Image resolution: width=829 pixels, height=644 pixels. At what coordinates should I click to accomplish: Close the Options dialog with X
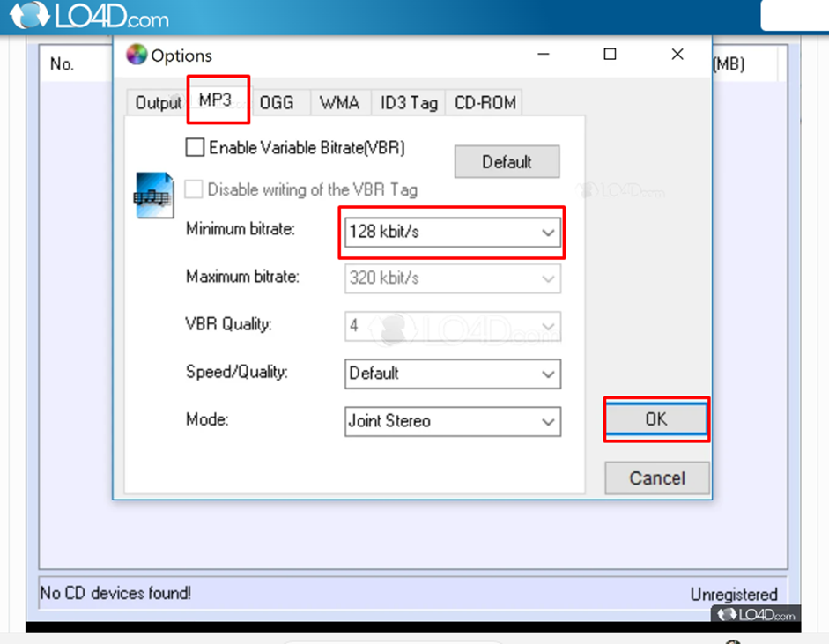coord(677,55)
